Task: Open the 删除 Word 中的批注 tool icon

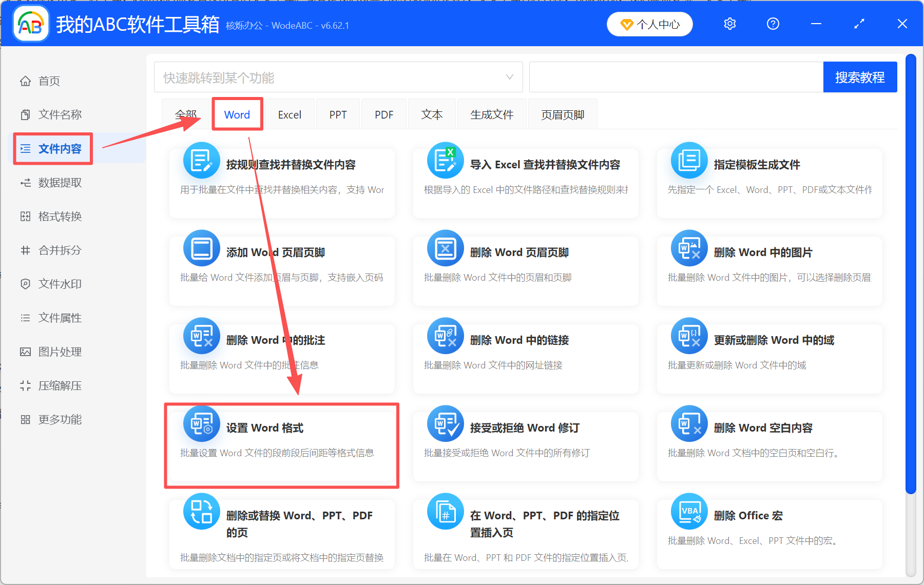Action: point(201,336)
